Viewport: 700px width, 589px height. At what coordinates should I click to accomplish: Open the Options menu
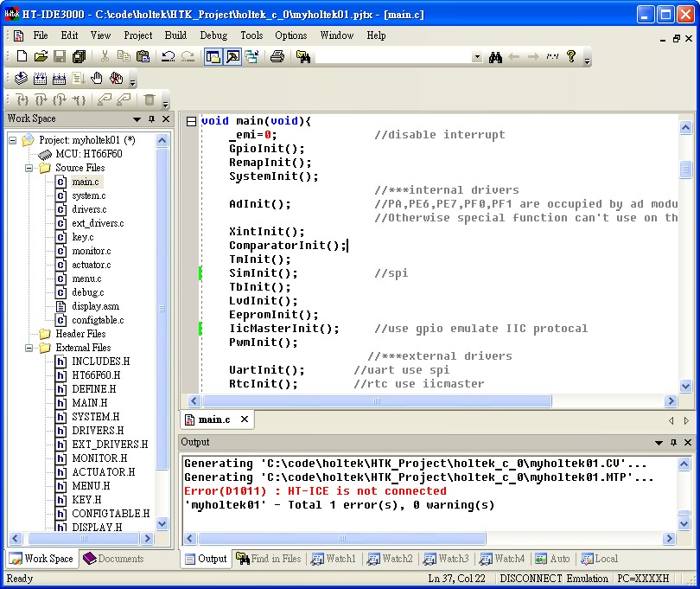pos(291,35)
